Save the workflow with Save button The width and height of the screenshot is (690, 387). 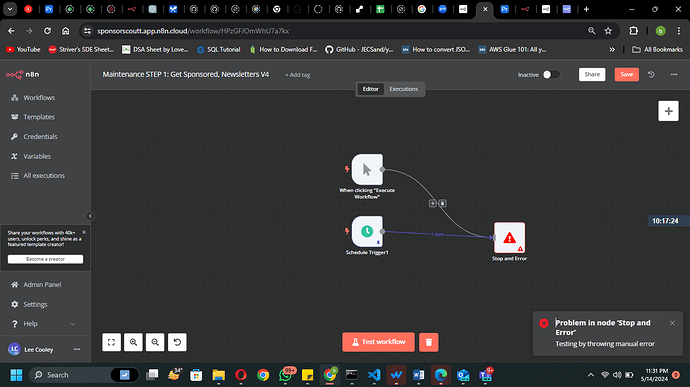[x=627, y=74]
